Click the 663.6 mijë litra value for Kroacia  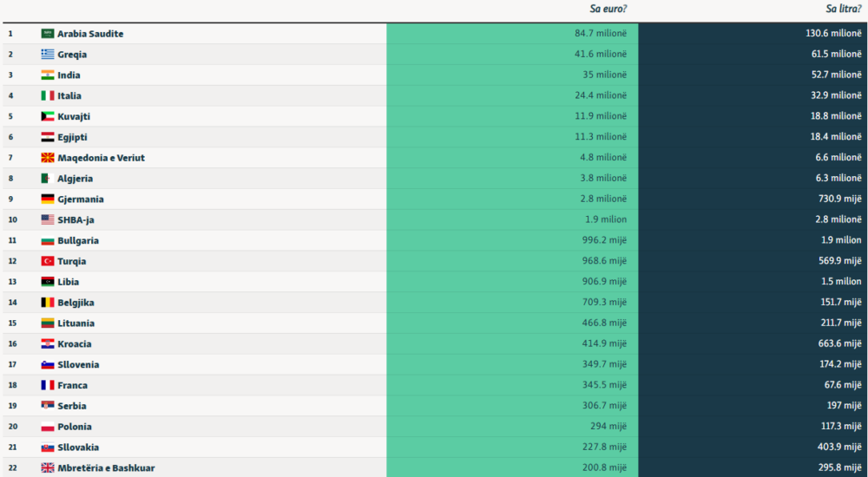point(839,344)
